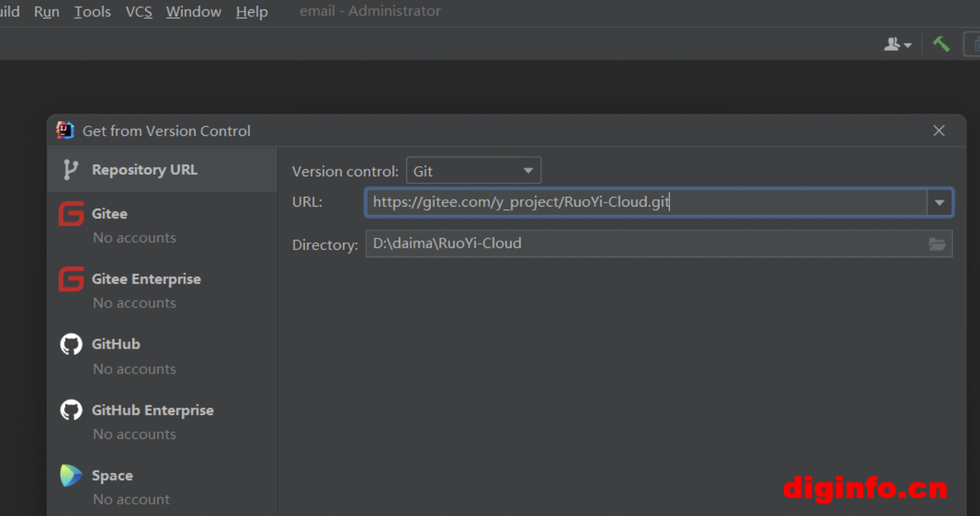Open the user account dropdown icon

click(898, 45)
